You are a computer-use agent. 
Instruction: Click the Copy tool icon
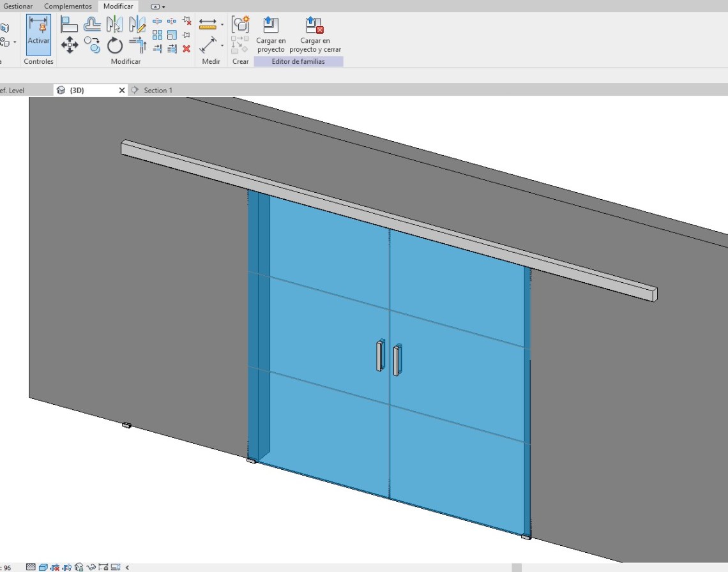92,45
